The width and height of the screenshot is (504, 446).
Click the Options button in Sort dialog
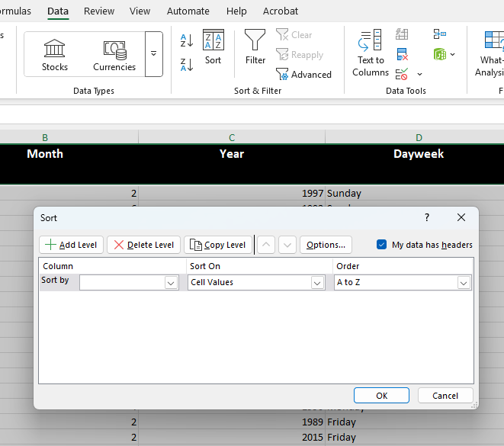[x=326, y=245]
